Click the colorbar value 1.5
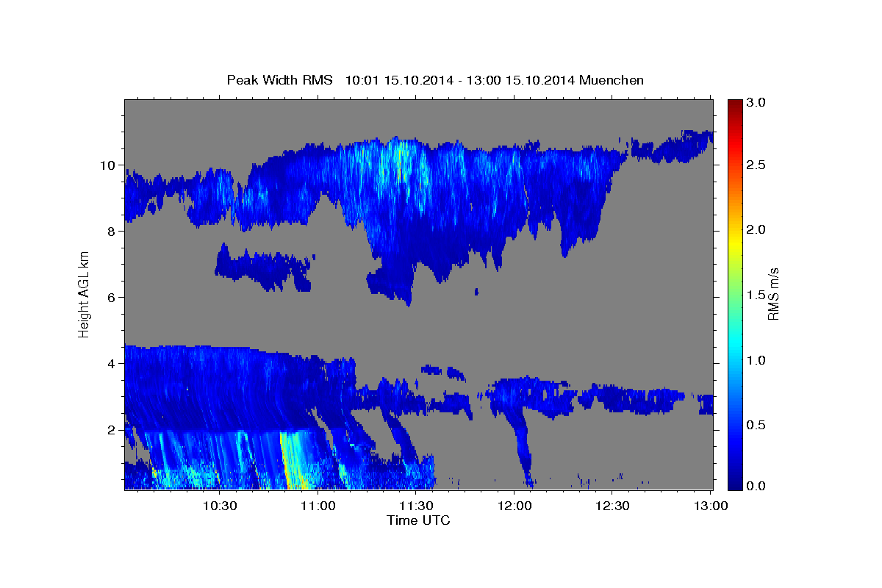 click(x=757, y=295)
